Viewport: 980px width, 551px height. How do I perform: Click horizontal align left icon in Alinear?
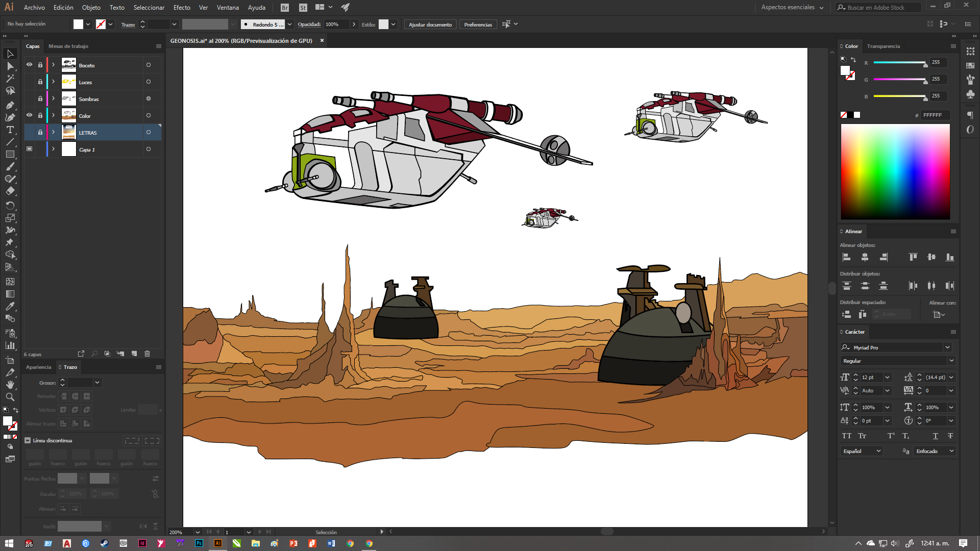tap(846, 257)
